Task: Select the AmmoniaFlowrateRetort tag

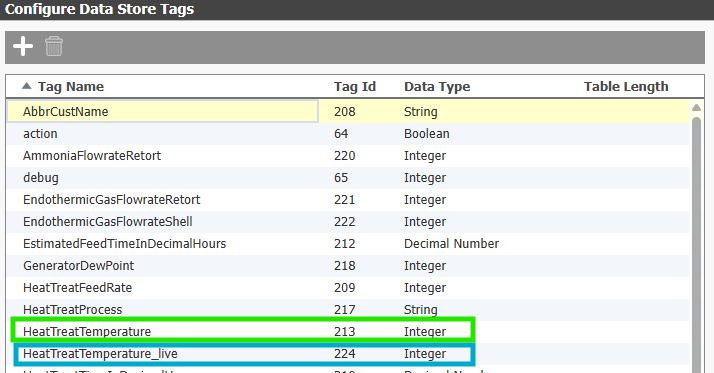Action: coord(92,156)
